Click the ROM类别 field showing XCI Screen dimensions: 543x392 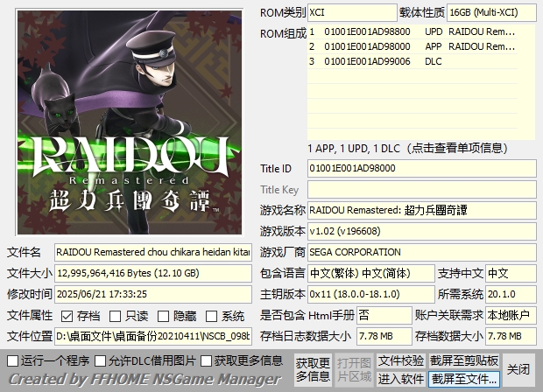click(x=352, y=13)
